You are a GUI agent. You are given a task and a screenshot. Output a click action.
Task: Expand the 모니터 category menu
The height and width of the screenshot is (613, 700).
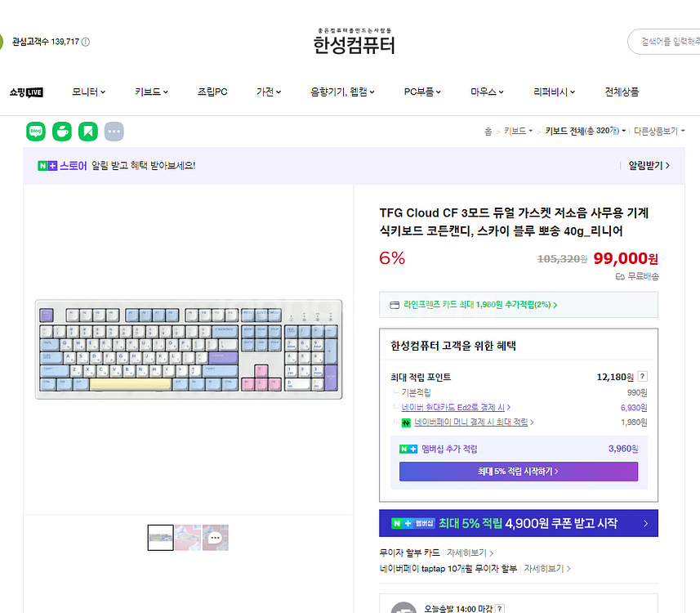pos(88,92)
